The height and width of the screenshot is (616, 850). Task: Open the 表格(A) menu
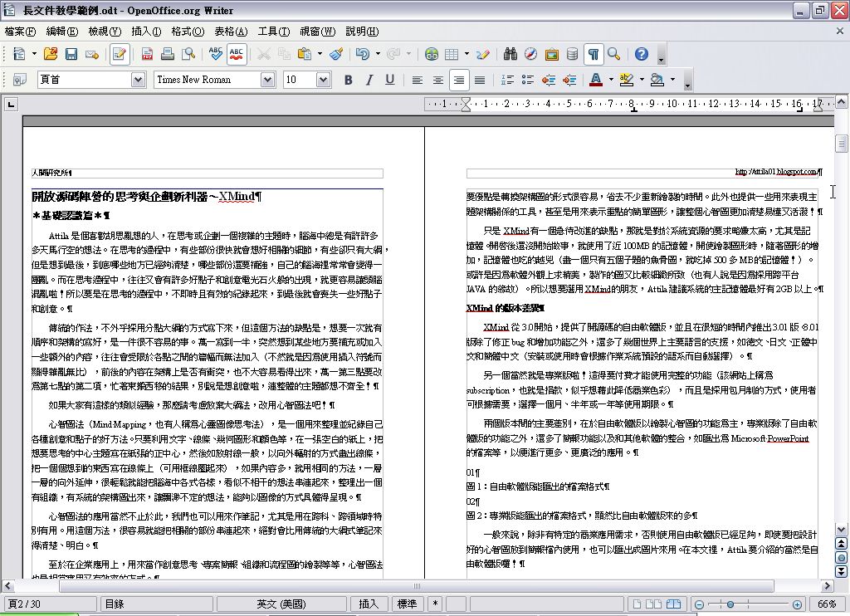tap(231, 32)
